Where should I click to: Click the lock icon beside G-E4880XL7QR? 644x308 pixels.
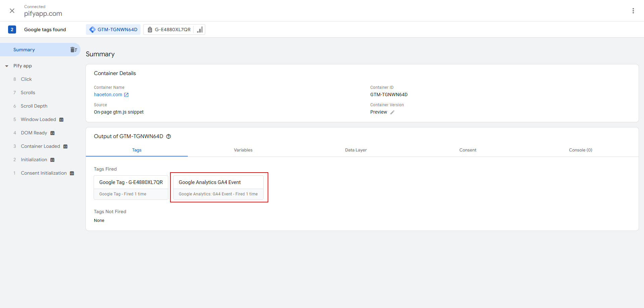(150, 29)
